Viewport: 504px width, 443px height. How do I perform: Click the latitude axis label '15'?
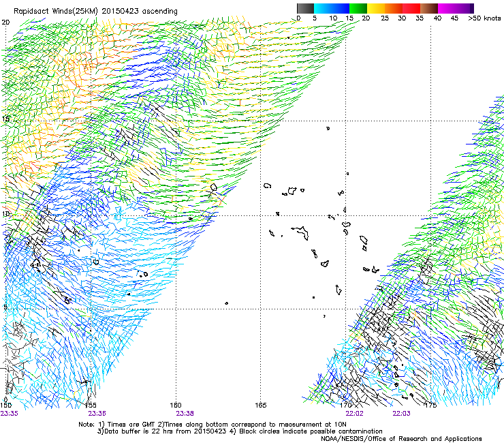click(x=5, y=119)
